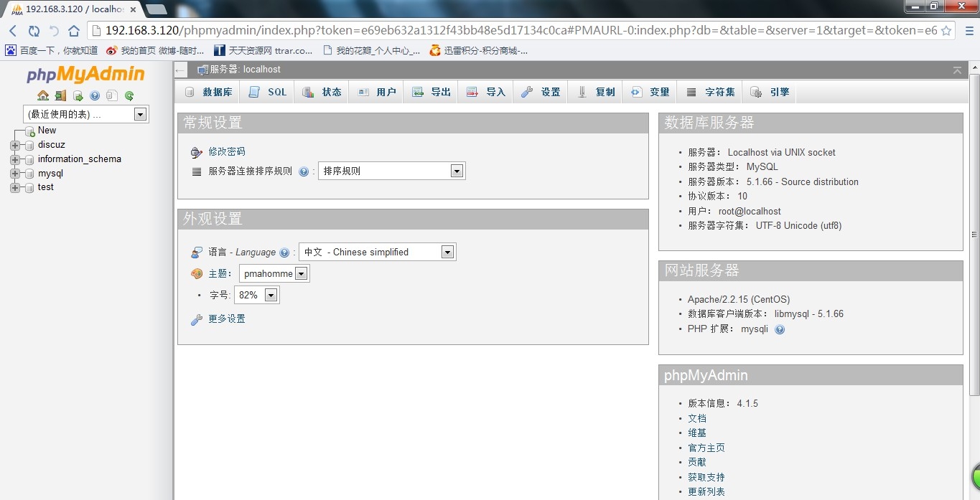Select the discuz database name in tree
This screenshot has width=980, height=500.
[52, 145]
